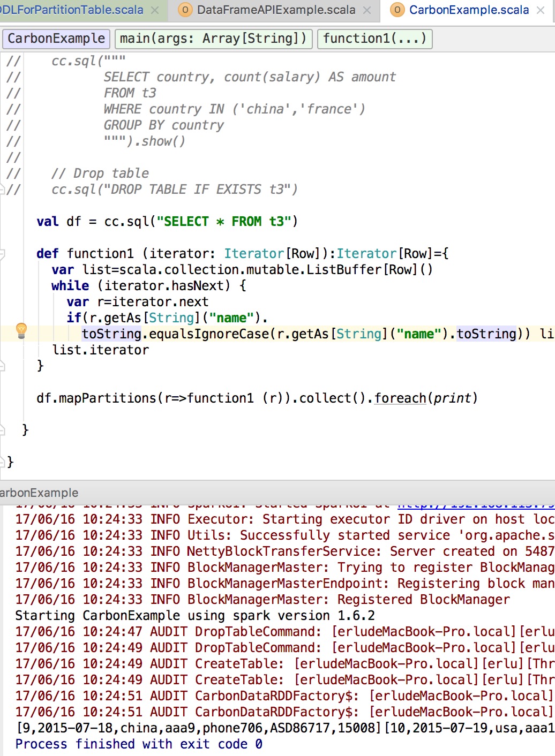Open the DLForPartitionTable.scala tab
555x756 pixels.
[x=71, y=10]
